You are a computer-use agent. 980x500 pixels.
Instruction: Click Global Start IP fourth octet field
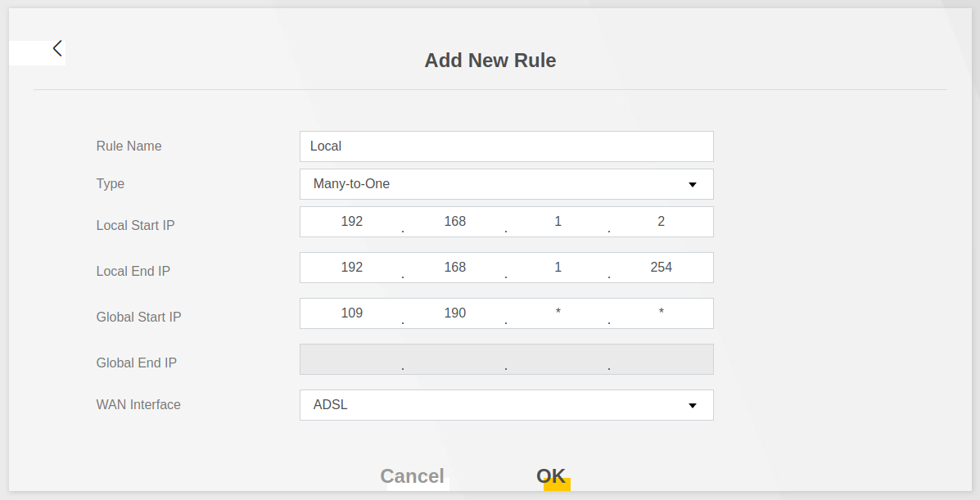(662, 313)
